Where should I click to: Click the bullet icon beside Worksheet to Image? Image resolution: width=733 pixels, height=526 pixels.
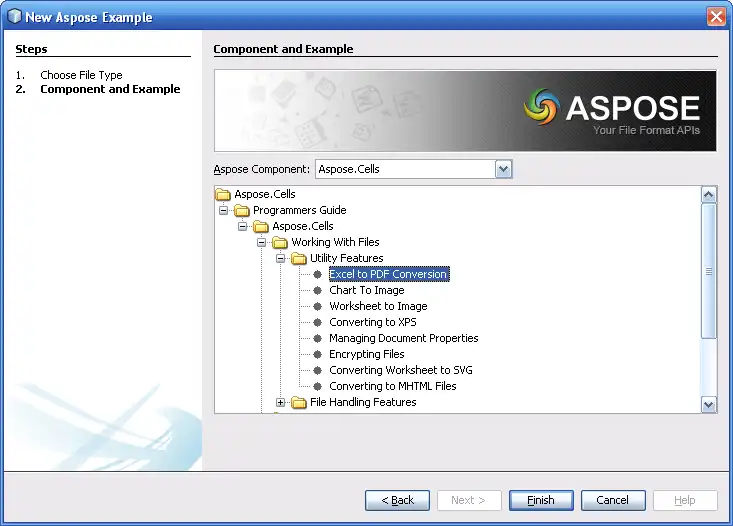point(317,306)
